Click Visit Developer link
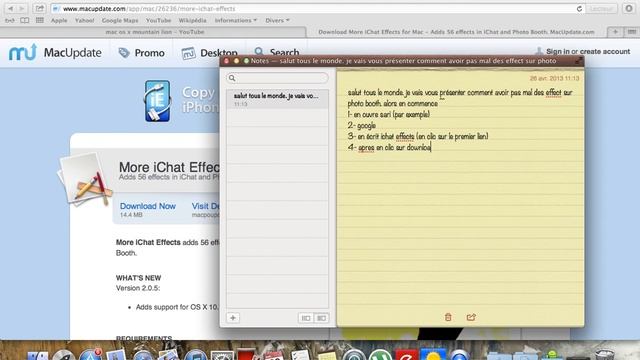 click(206, 206)
